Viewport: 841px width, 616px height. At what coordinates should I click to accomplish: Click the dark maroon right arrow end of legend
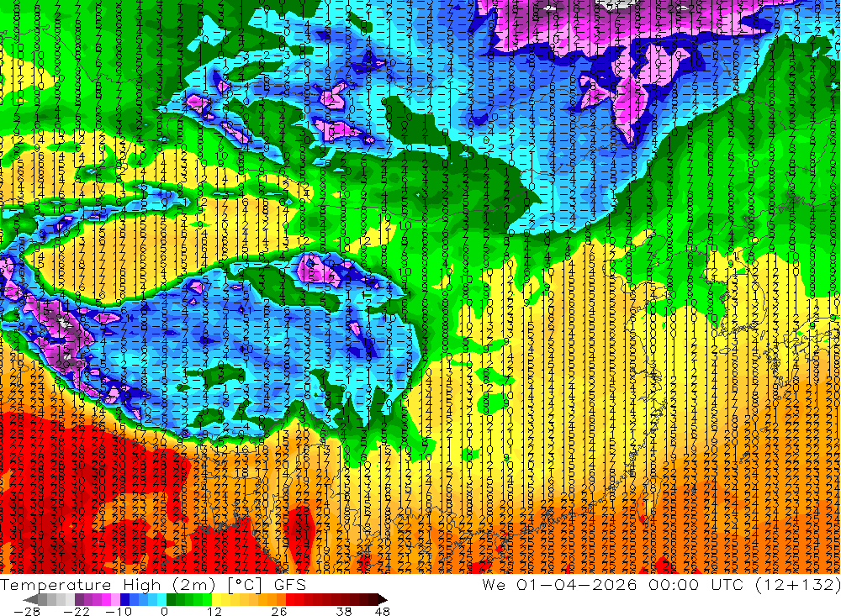coord(383,599)
